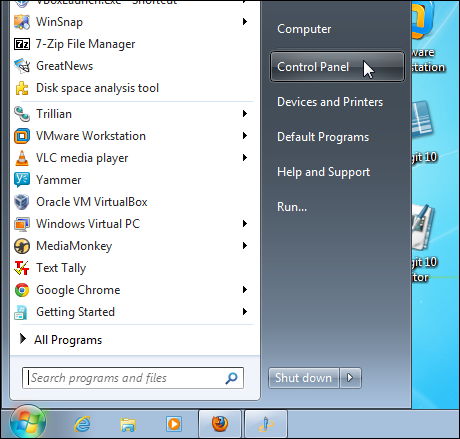
Task: Expand the WinSnap jump list arrow
Action: (245, 22)
